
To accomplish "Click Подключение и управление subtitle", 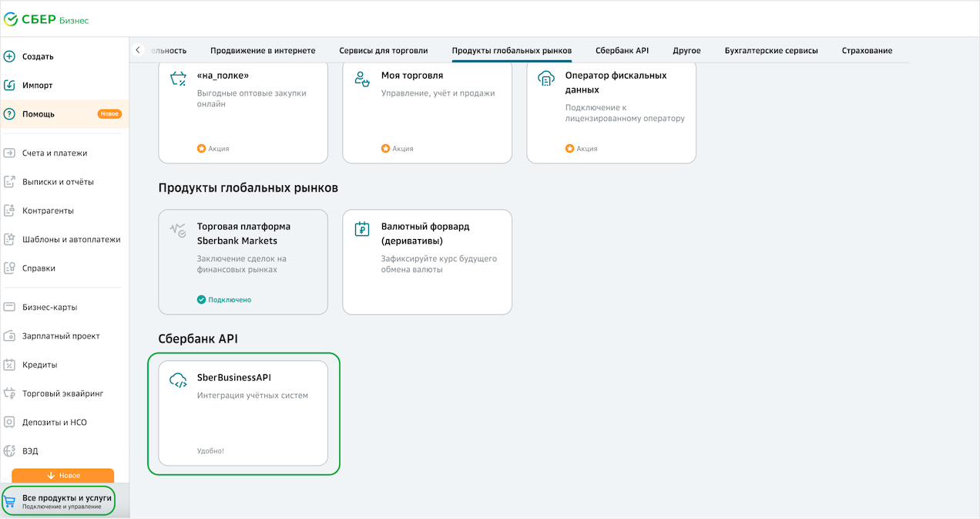I will 62,507.
